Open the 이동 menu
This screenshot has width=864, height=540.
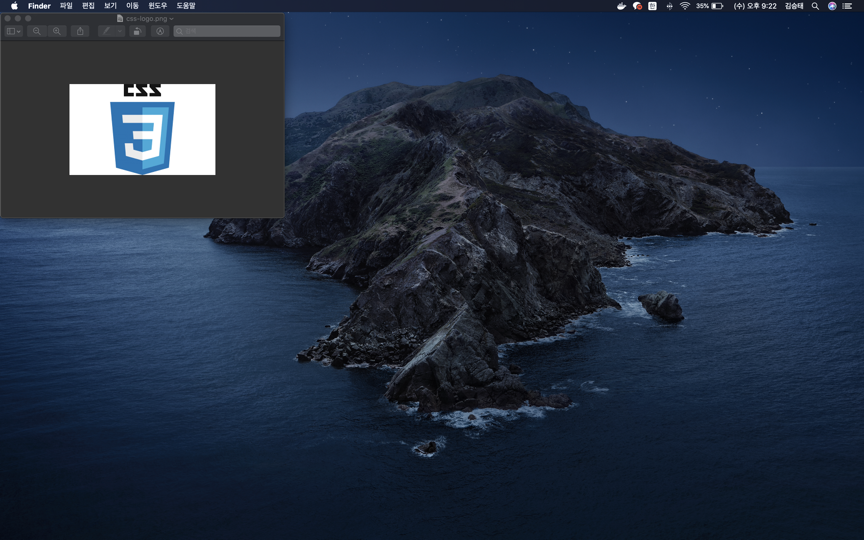point(132,6)
